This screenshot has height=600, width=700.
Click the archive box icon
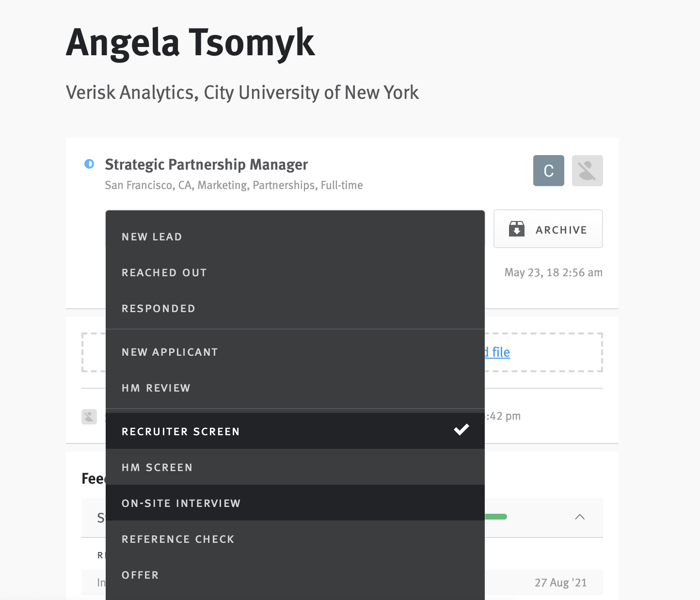(517, 229)
